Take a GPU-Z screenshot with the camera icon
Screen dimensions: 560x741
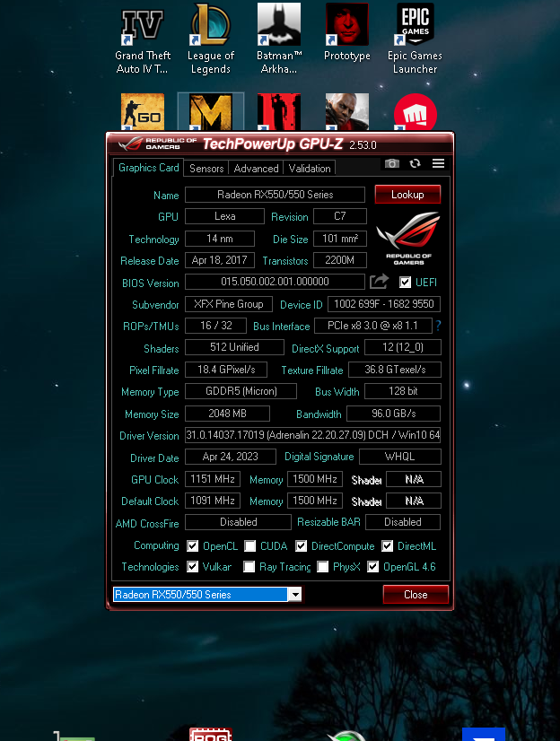[x=392, y=163]
